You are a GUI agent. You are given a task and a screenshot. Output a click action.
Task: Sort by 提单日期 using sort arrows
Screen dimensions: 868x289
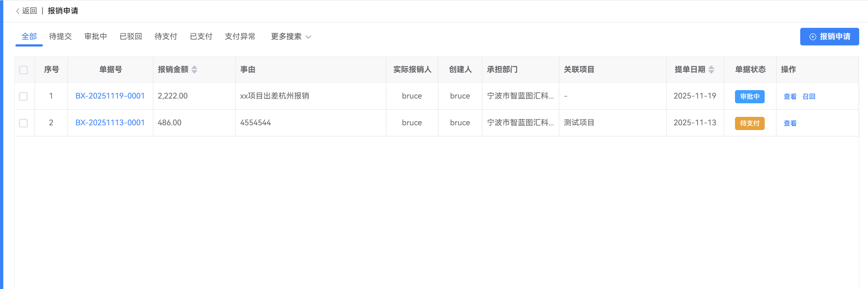711,70
